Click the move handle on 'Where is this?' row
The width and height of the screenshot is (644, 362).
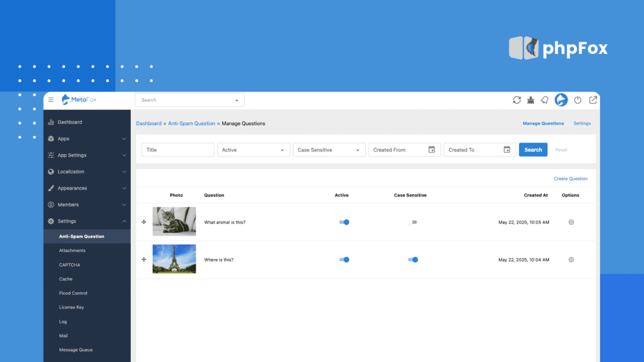(x=144, y=260)
